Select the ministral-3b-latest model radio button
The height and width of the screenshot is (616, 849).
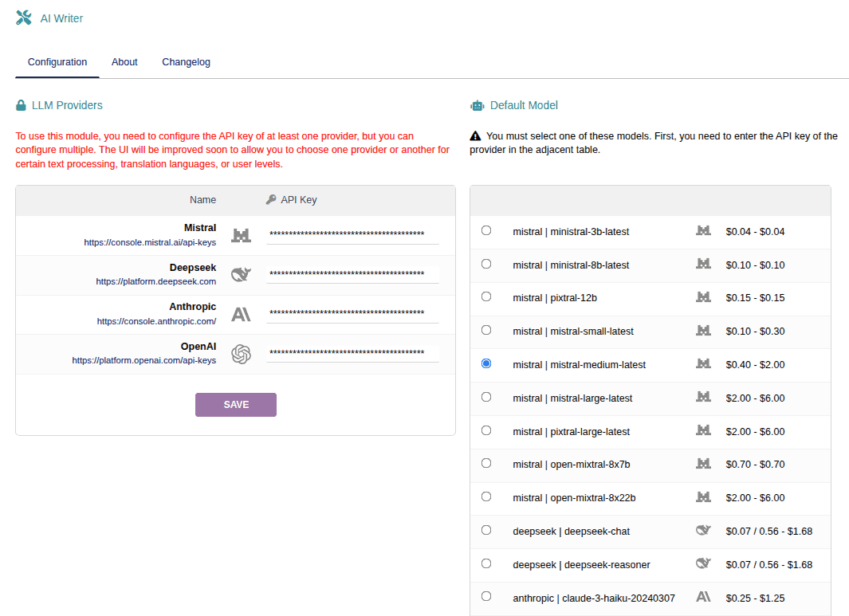486,230
